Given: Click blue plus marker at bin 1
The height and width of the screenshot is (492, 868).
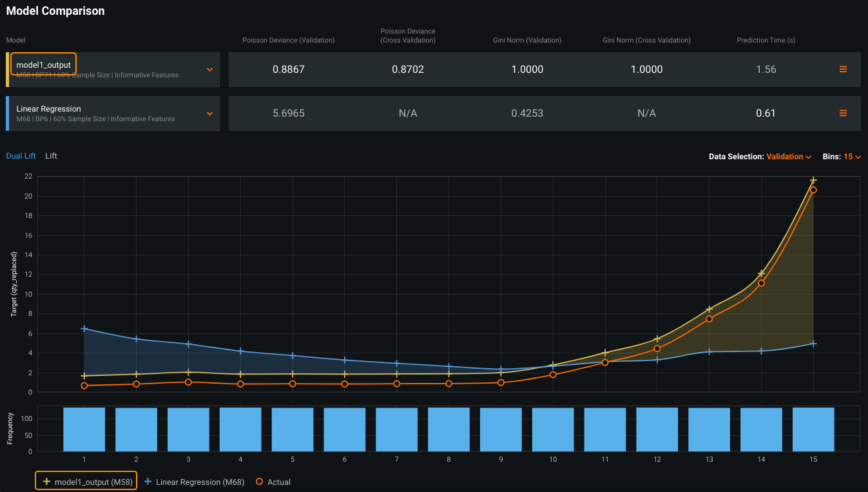Looking at the screenshot, I should point(84,329).
